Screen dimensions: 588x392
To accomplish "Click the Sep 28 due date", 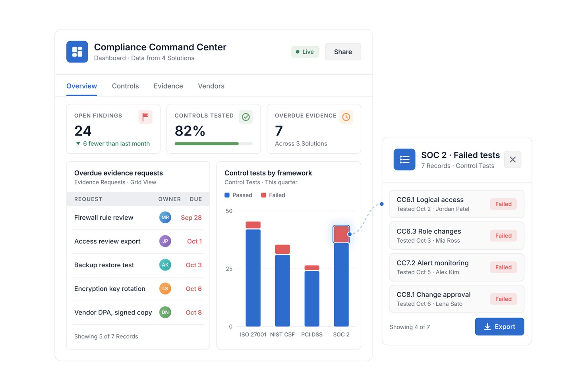I will (x=191, y=218).
